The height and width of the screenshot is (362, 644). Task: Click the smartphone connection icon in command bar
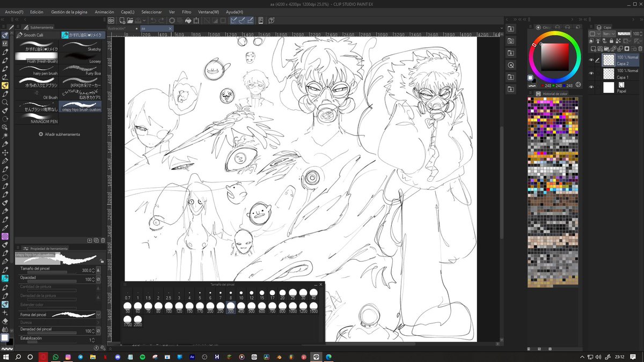[x=261, y=20]
